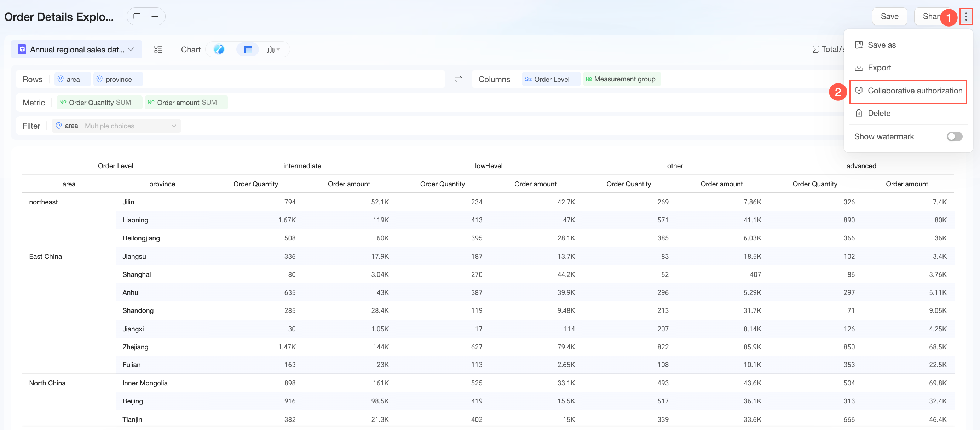Open the field list settings icon

(158, 50)
